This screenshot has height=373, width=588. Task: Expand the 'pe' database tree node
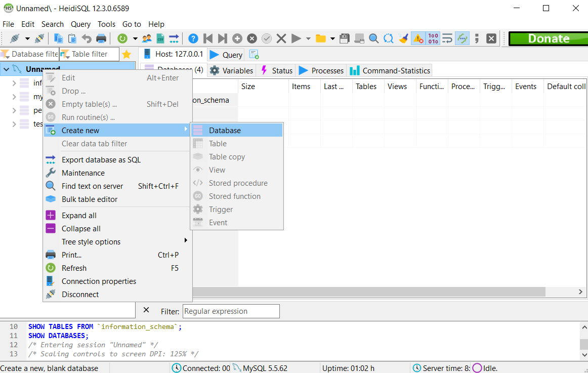14,110
